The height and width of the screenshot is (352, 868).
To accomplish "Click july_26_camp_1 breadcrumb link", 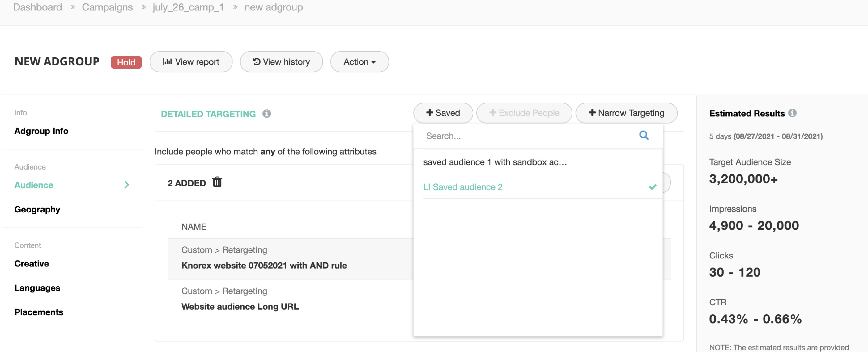I will coord(188,7).
